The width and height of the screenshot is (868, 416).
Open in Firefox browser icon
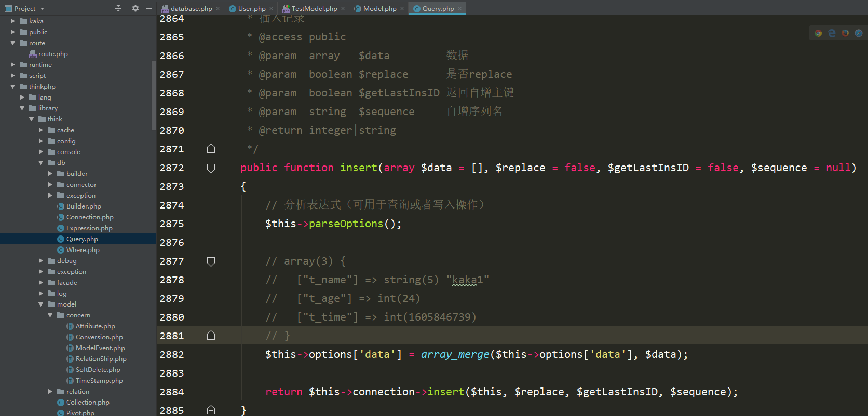coord(845,33)
